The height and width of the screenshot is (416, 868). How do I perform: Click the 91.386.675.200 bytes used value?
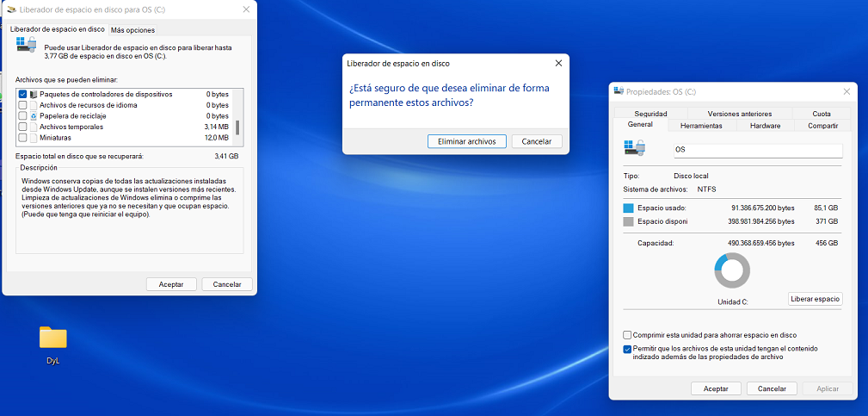(763, 208)
